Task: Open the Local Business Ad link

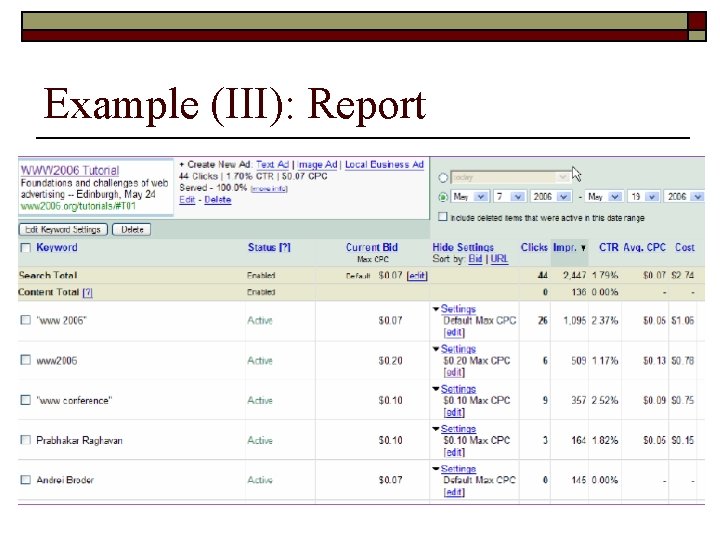Action: [x=384, y=164]
